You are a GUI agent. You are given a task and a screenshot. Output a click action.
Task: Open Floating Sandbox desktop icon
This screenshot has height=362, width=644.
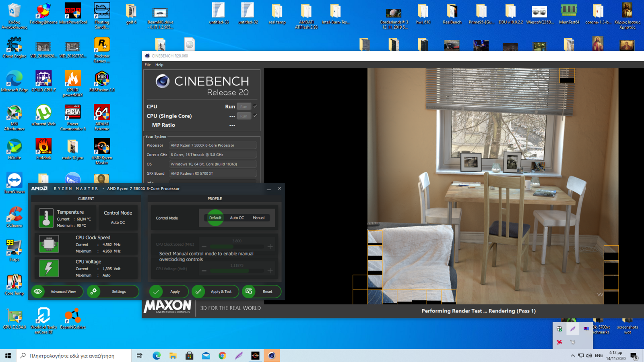[x=102, y=16]
